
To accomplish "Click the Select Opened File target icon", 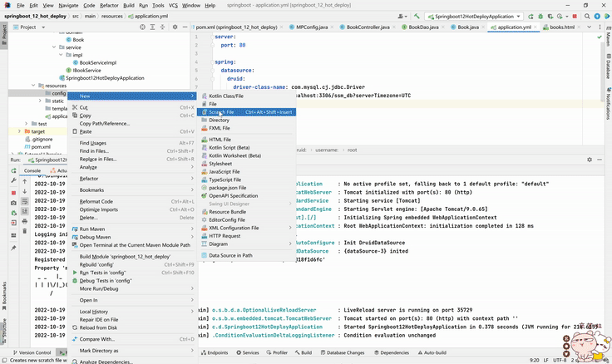I will [142, 27].
